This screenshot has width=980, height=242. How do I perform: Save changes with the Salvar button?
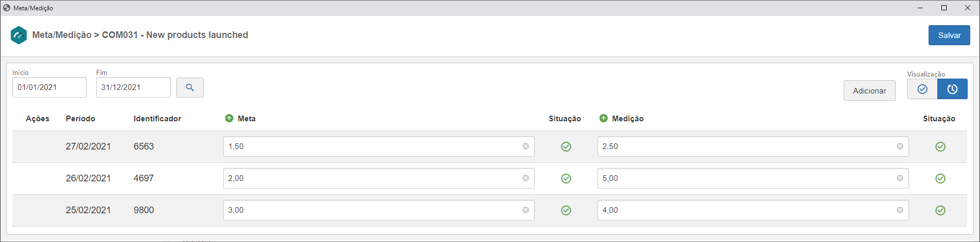coord(949,35)
